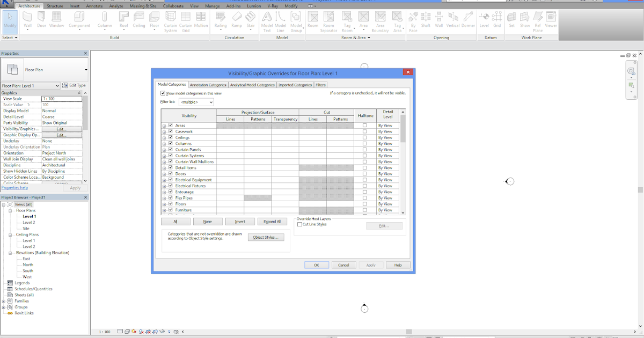This screenshot has height=338, width=644.
Task: Uncheck visibility for the Doors category
Action: 170,173
